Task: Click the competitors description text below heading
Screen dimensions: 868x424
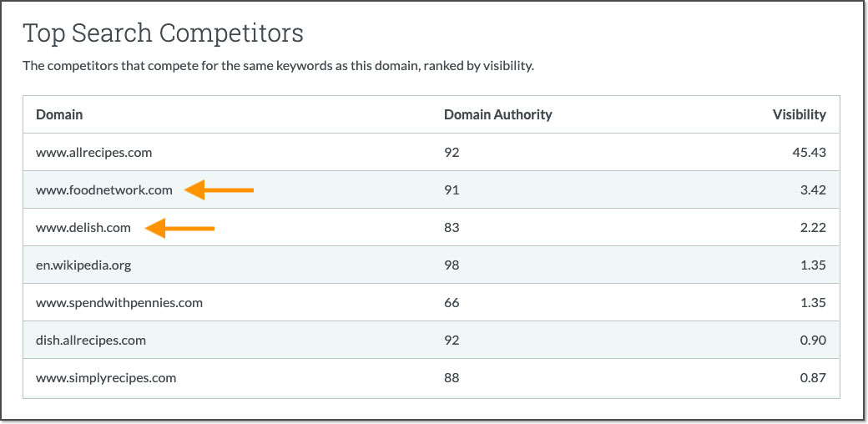Action: 278,65
